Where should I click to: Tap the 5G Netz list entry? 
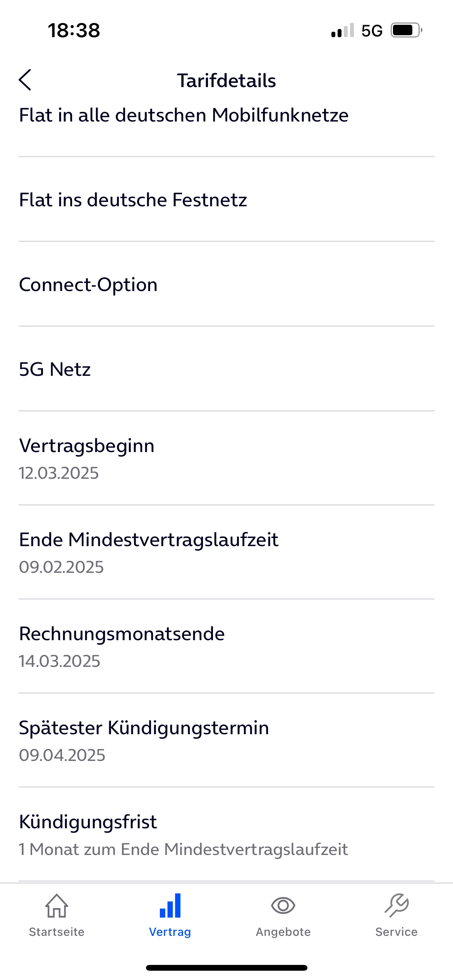(55, 370)
